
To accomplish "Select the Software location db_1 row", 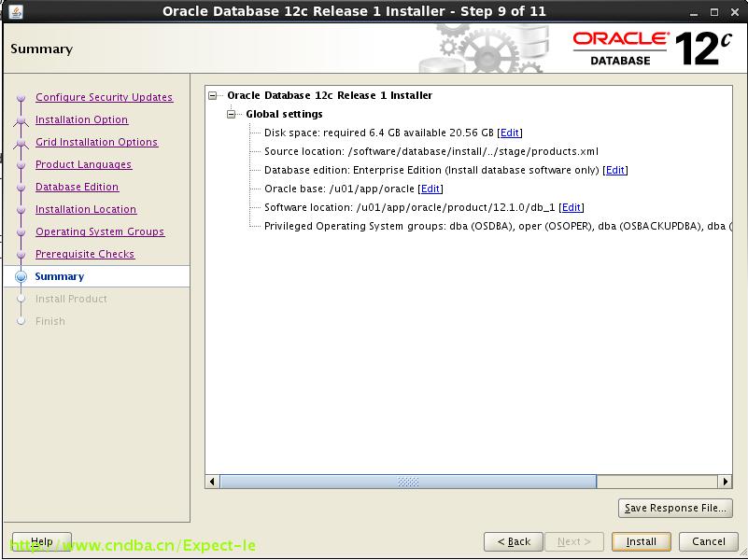I will coord(424,207).
